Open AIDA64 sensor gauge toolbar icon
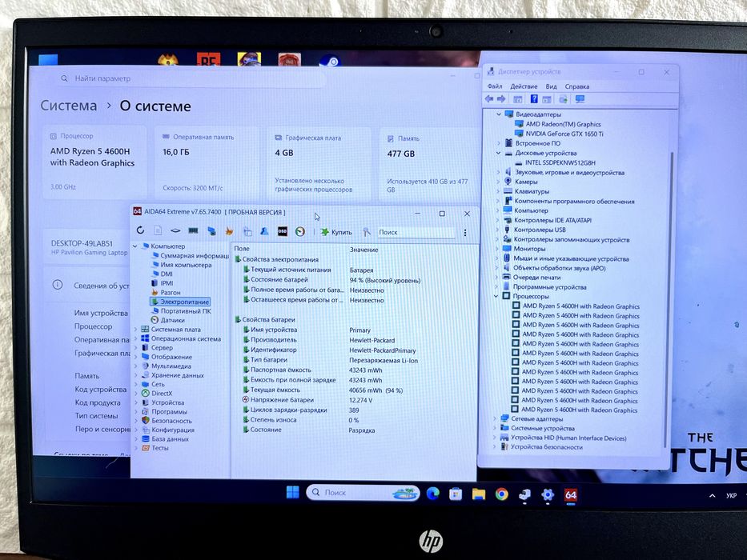 click(x=300, y=231)
